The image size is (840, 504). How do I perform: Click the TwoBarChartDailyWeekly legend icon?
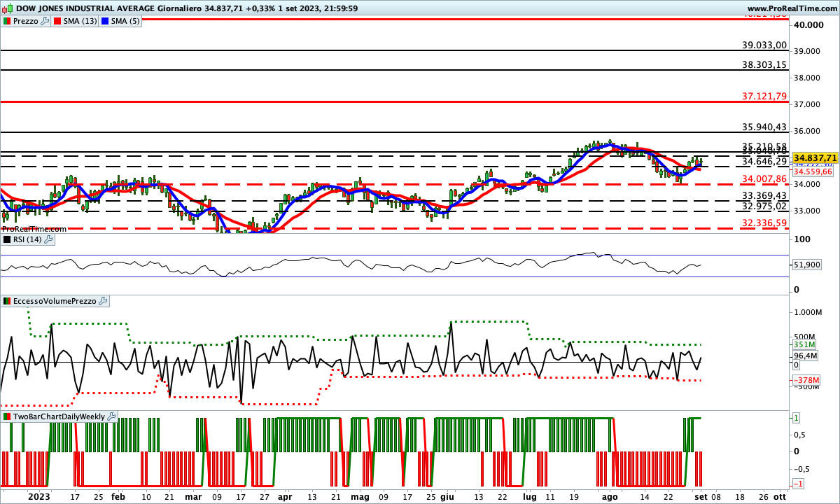click(7, 416)
